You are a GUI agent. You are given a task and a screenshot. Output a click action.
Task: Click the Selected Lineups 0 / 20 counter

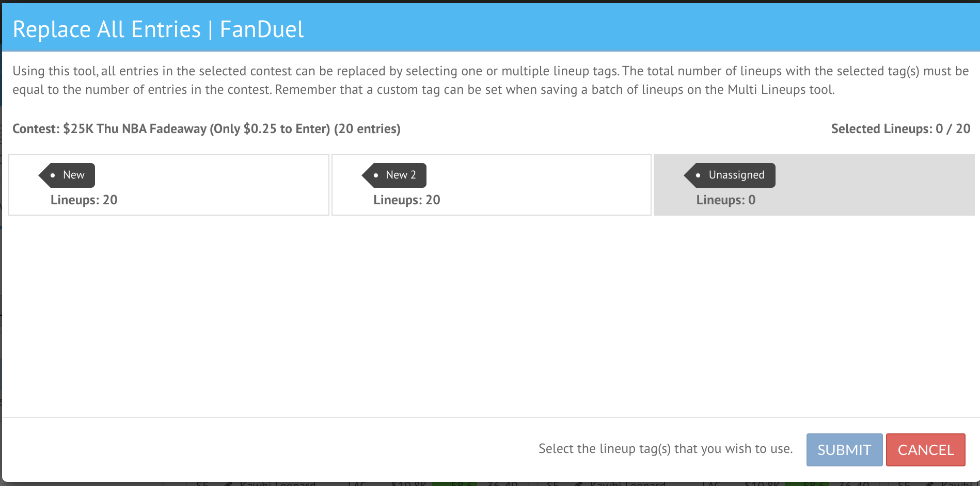[x=900, y=129]
